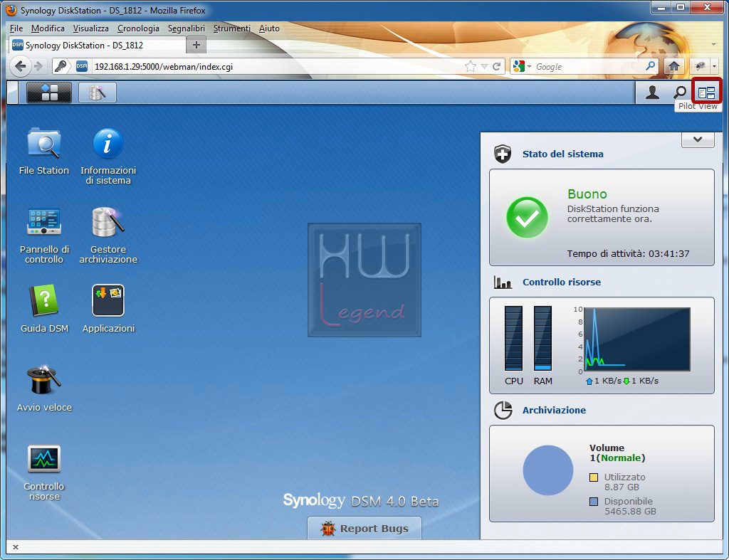The image size is (729, 560).
Task: Open the Segnalibri menu
Action: [187, 28]
